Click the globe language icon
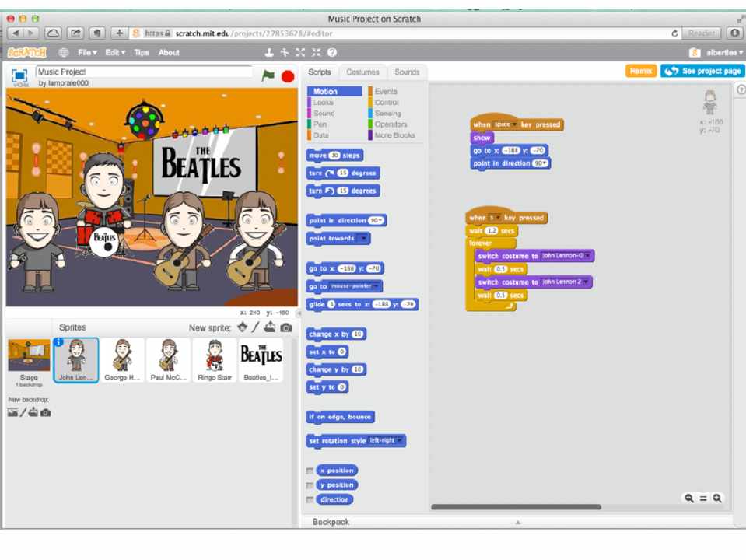The image size is (746, 560). coord(63,53)
